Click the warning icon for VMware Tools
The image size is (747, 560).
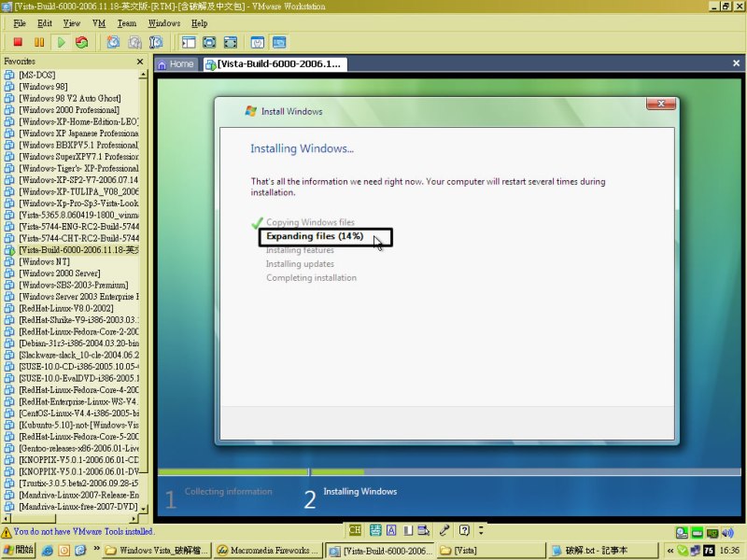pos(7,532)
